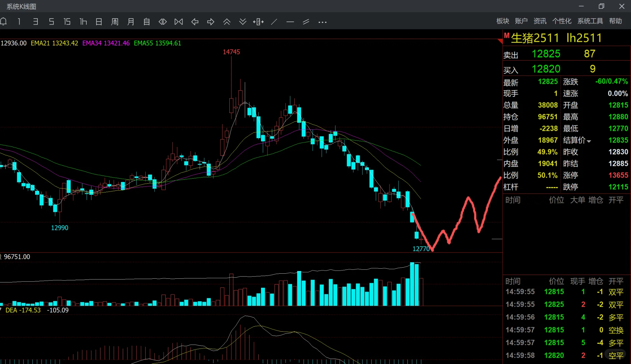Click the 跌停 price 12115
This screenshot has width=631, height=364.
click(618, 187)
